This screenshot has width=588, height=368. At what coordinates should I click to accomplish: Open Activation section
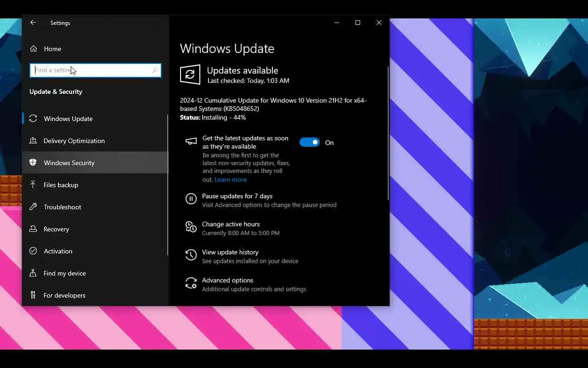click(95, 251)
